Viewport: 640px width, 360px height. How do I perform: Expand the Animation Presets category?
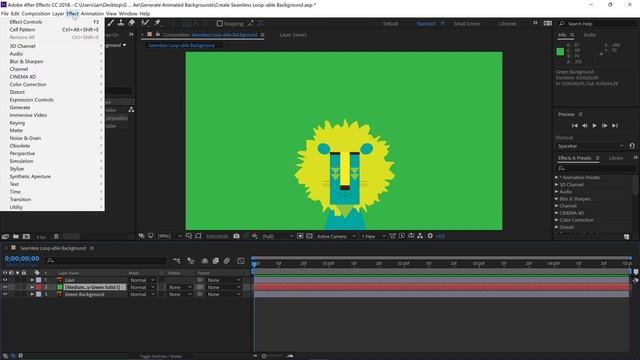[556, 177]
